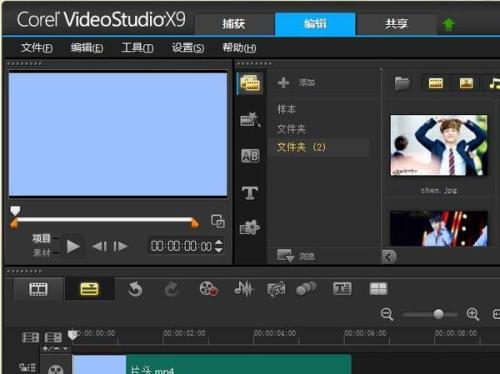500x374 pixels.
Task: Open the Auto Music icon
Action: (276, 289)
